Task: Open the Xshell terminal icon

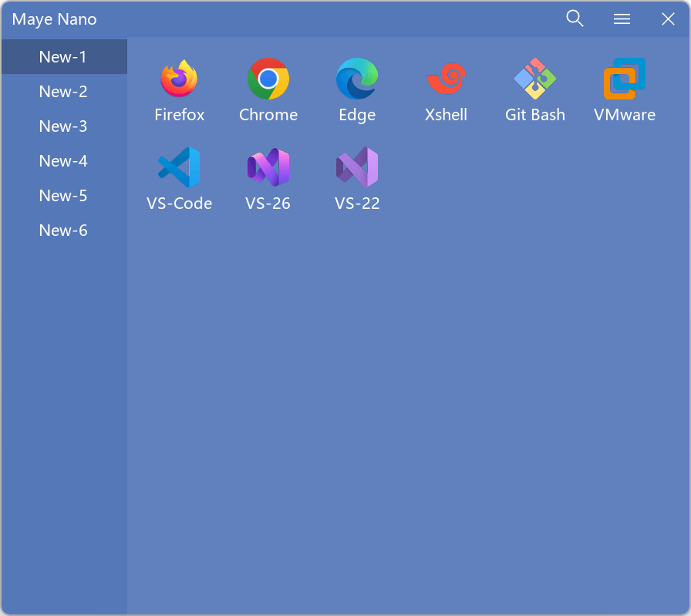Action: [446, 79]
